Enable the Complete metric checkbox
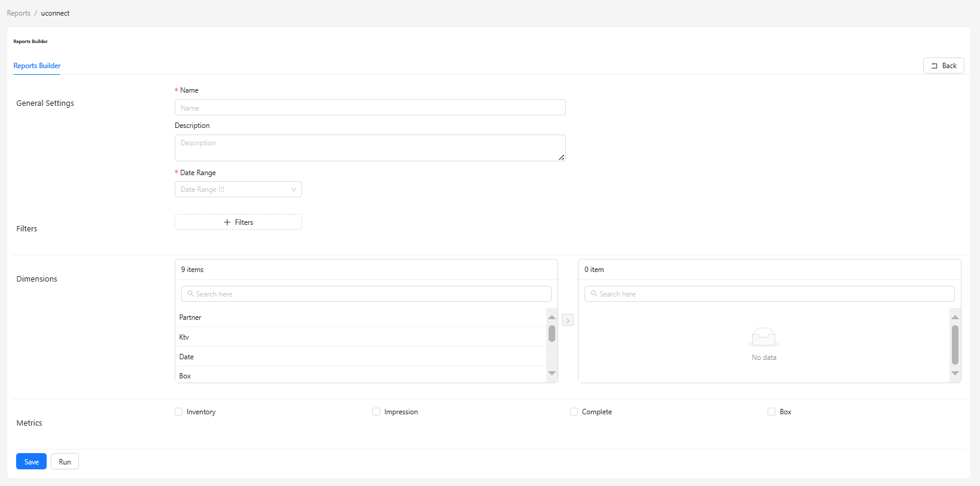980x486 pixels. (574, 412)
